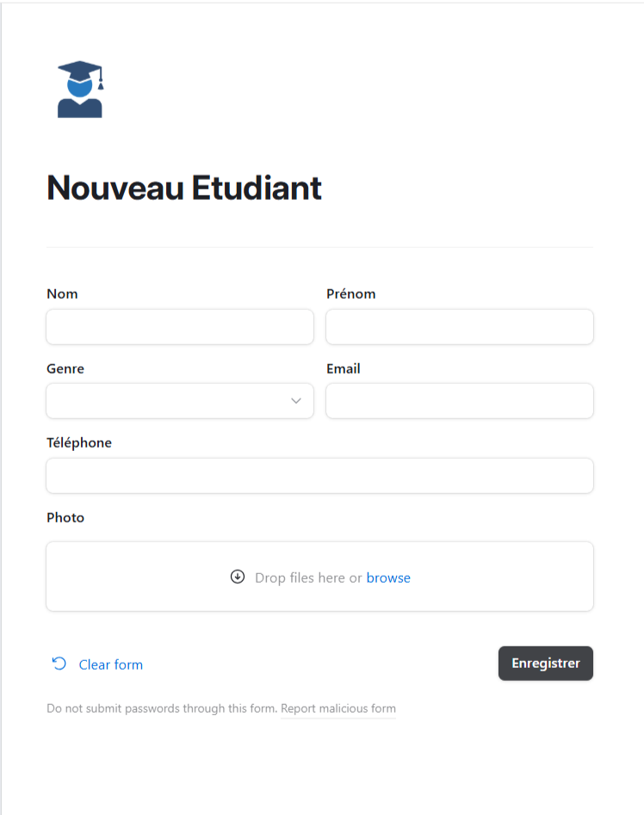This screenshot has height=815, width=644.
Task: Focus the Prénom text field
Action: click(460, 327)
